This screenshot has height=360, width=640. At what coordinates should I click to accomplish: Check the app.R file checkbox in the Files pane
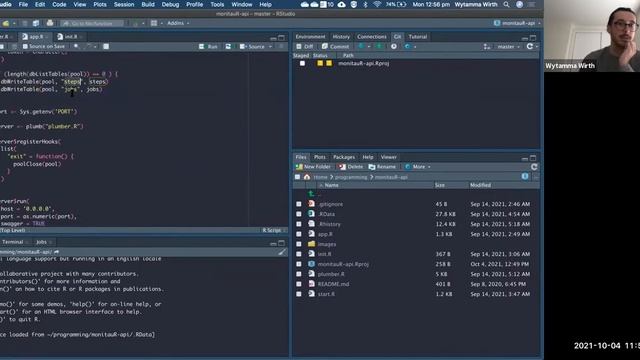click(299, 234)
